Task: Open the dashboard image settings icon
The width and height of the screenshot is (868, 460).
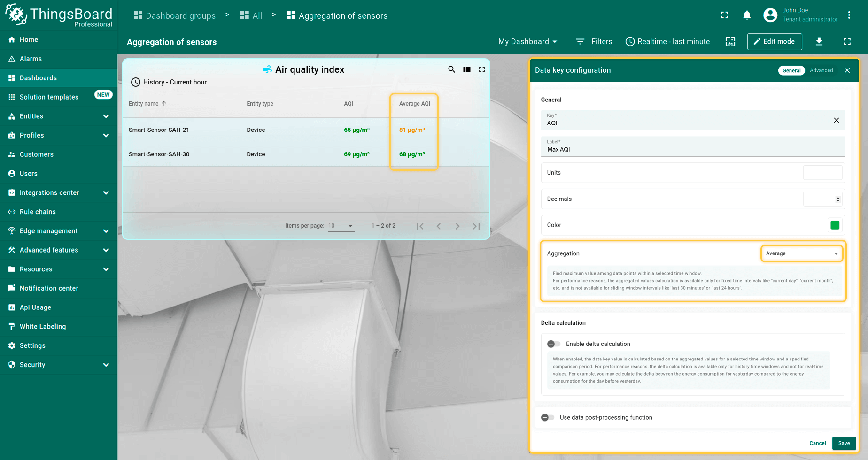Action: (x=730, y=41)
